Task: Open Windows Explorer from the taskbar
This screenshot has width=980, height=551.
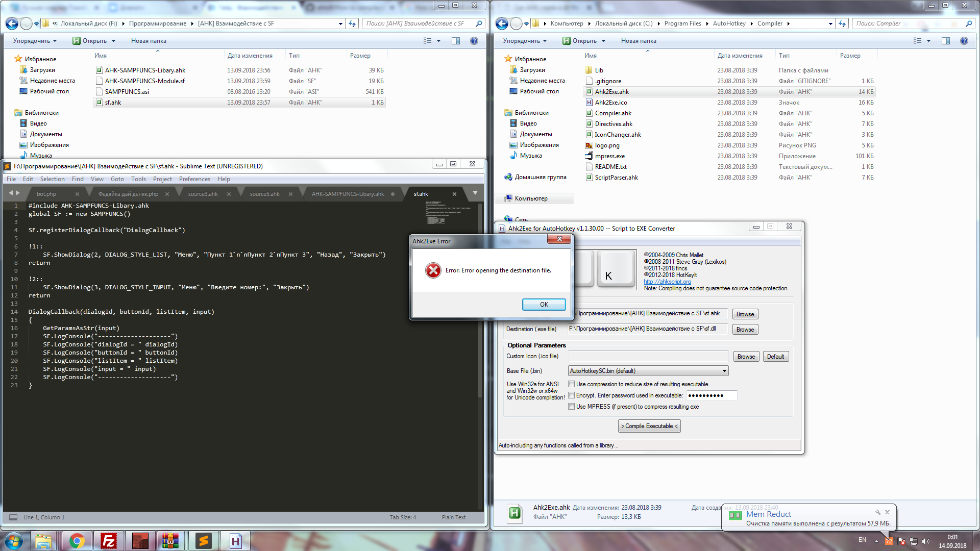Action: coord(44,541)
